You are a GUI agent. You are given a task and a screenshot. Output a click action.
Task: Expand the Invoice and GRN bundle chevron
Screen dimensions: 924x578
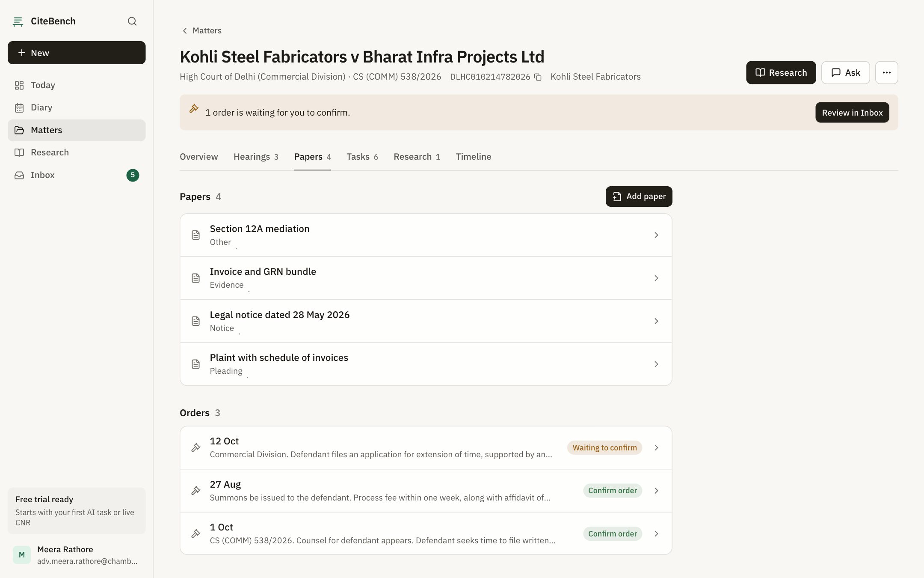pos(656,278)
